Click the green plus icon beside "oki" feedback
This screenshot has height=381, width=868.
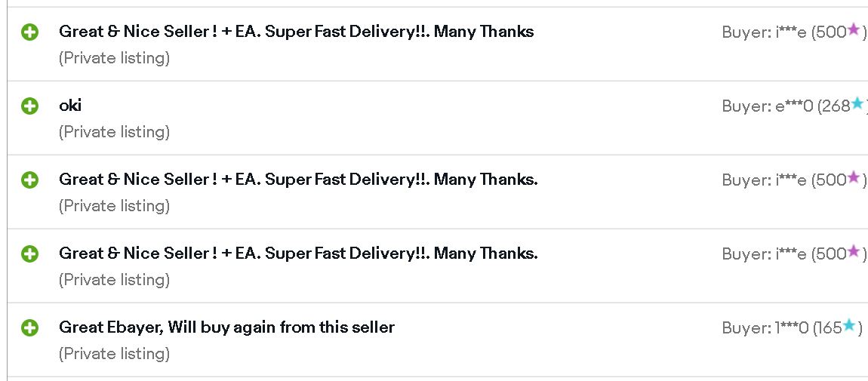pos(30,106)
